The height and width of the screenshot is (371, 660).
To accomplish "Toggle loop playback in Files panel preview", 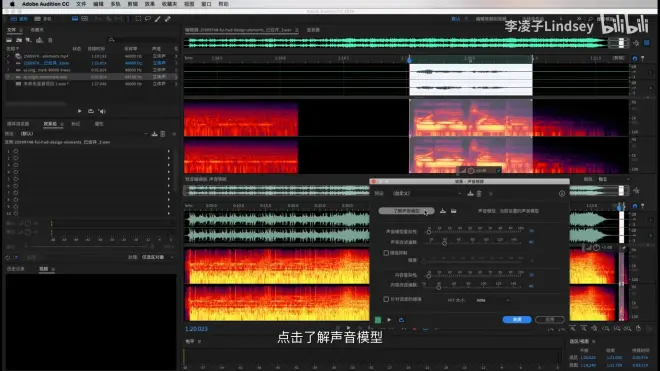I will pyautogui.click(x=90, y=111).
